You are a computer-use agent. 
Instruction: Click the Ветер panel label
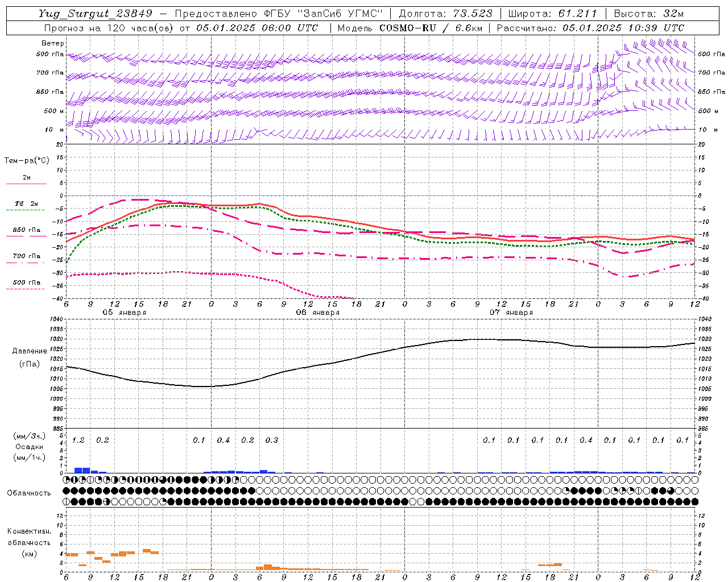(53, 43)
